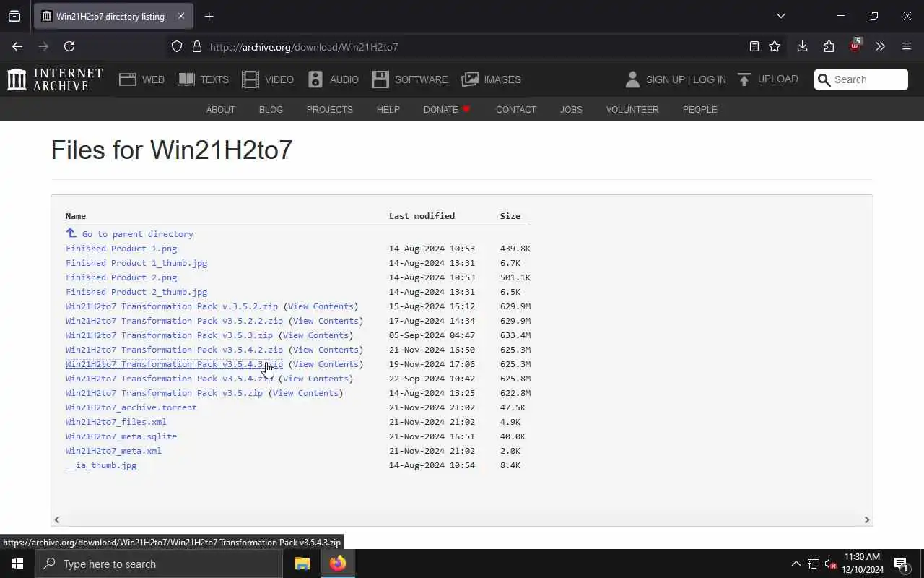The height and width of the screenshot is (578, 924).
Task: Click the LOG IN link
Action: pyautogui.click(x=710, y=79)
